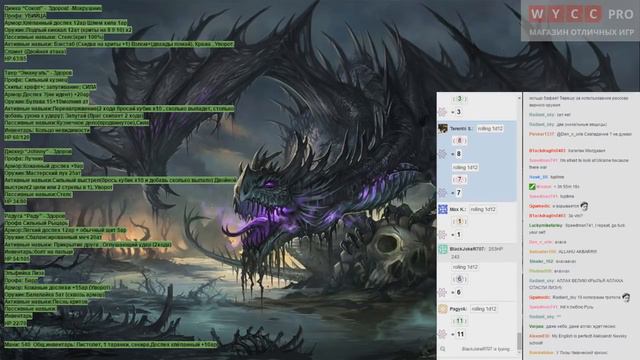Click the dice icon beside result = 3
The image size is (640, 360).
442,112
